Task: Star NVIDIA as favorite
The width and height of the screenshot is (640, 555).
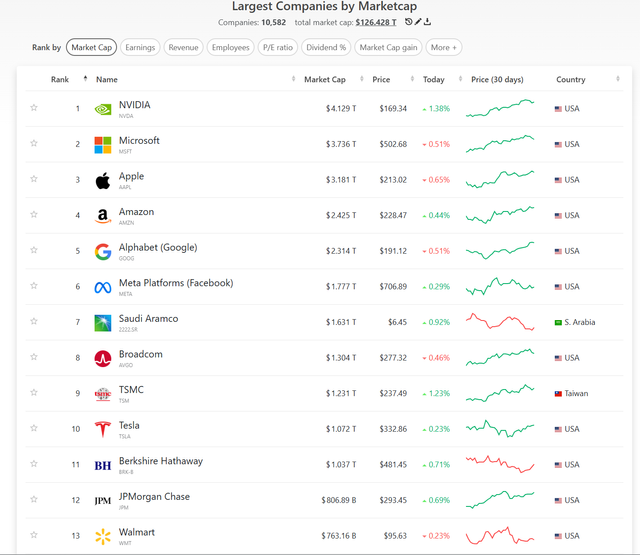Action: pos(34,107)
